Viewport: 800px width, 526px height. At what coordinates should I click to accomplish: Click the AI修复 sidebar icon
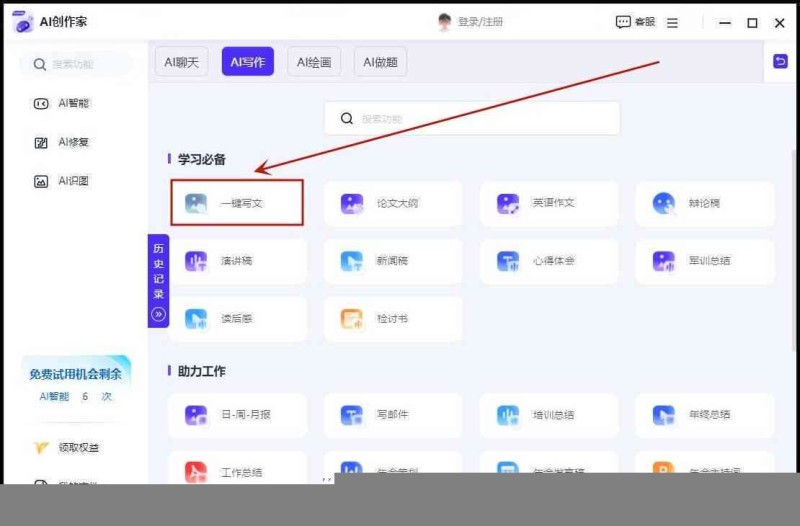(x=41, y=143)
